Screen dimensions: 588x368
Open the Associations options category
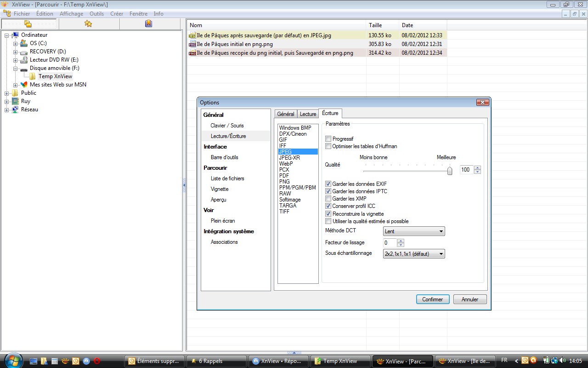[x=224, y=242]
